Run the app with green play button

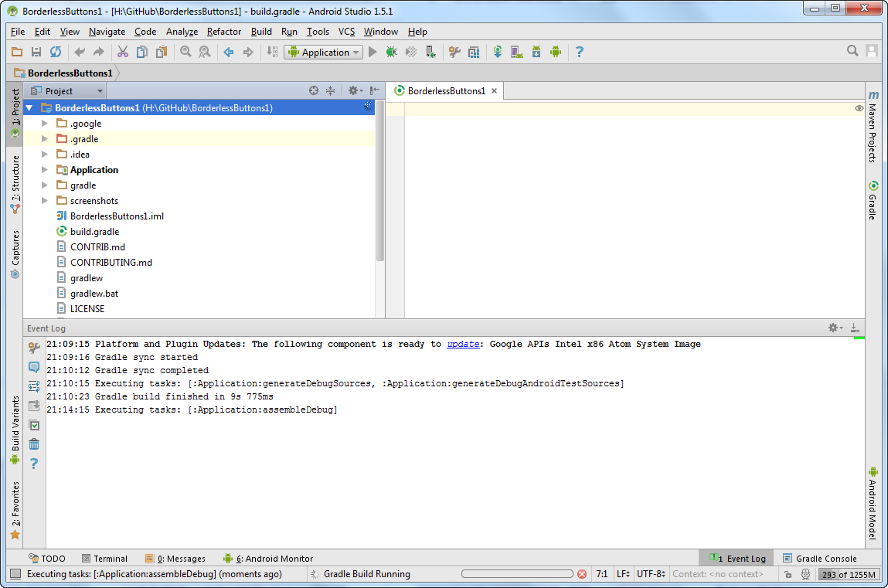pyautogui.click(x=373, y=52)
